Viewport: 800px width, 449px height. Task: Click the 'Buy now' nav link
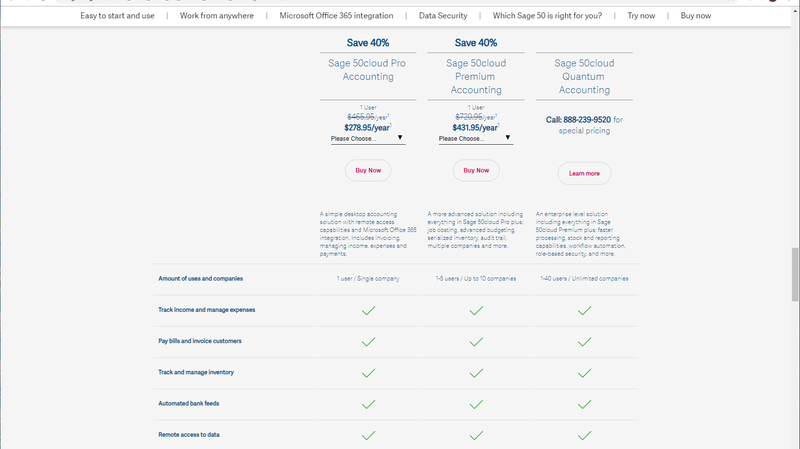pos(695,16)
